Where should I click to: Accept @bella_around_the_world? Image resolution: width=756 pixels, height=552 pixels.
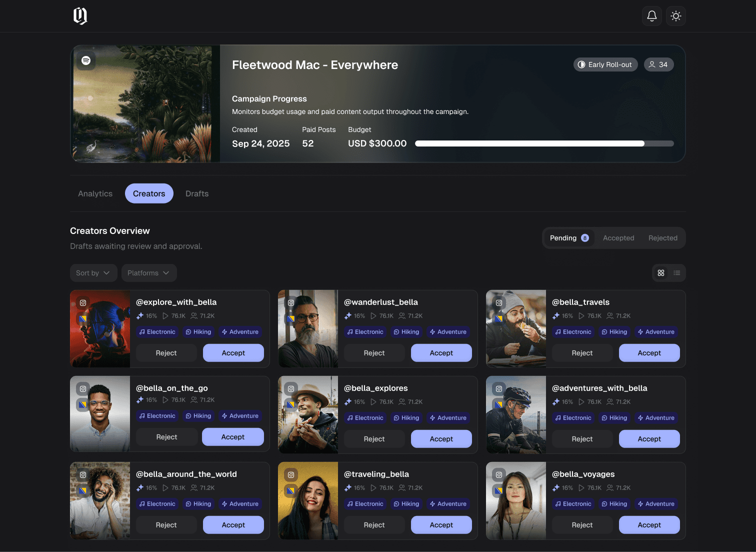pos(233,525)
